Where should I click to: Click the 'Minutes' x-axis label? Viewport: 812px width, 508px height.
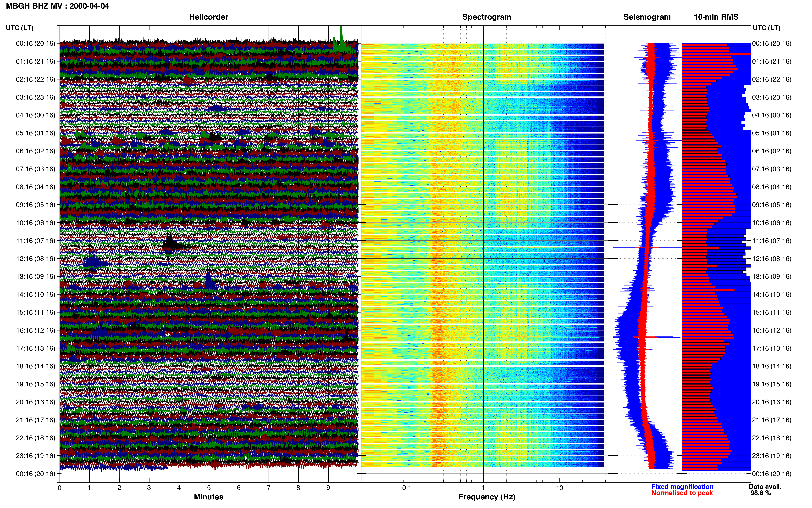click(209, 497)
